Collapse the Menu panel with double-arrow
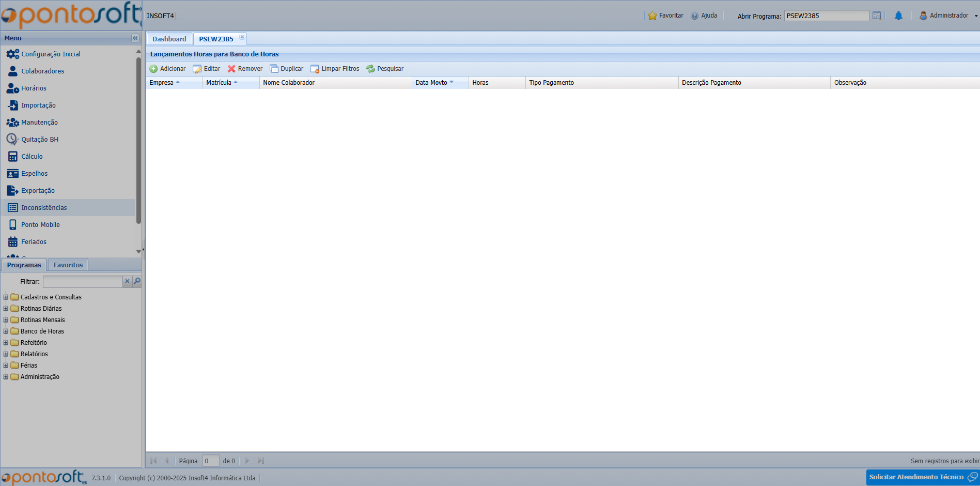This screenshot has height=486, width=980. [x=135, y=38]
